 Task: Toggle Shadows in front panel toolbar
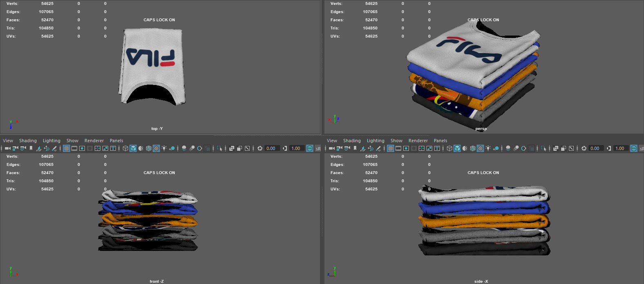pyautogui.click(x=172, y=148)
